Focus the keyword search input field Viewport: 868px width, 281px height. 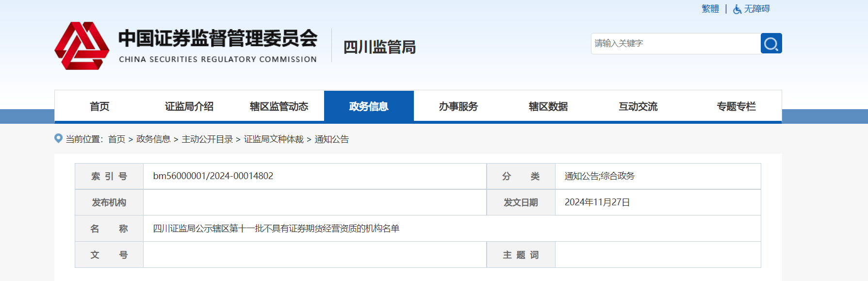676,43
